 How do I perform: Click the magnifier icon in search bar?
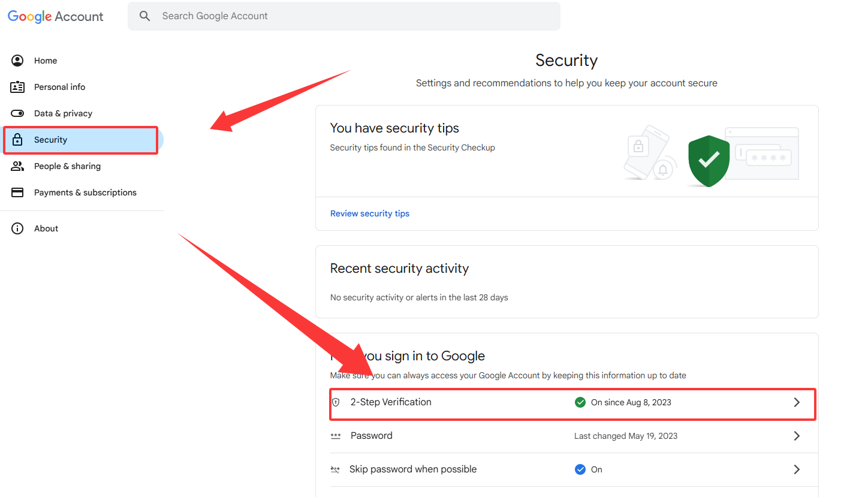tap(144, 16)
